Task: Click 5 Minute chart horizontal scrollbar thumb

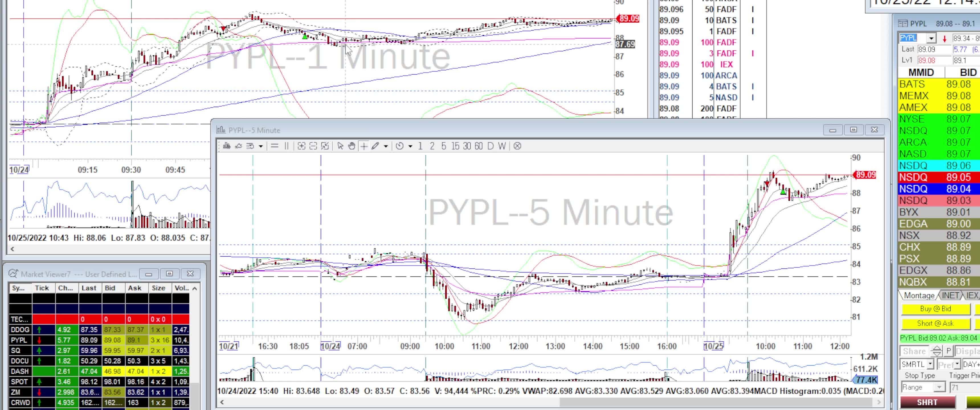Action: click(x=716, y=402)
